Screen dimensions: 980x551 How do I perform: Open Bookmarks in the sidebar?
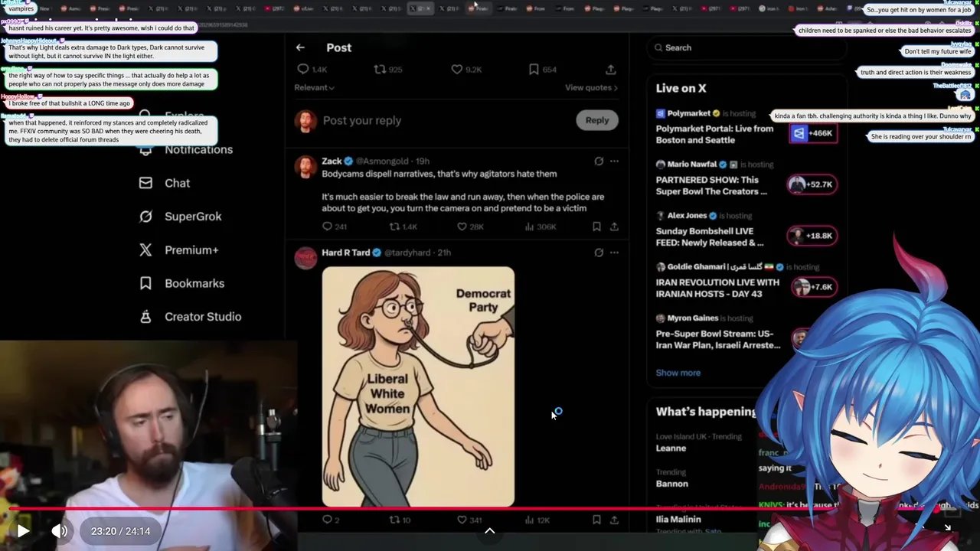(182, 283)
